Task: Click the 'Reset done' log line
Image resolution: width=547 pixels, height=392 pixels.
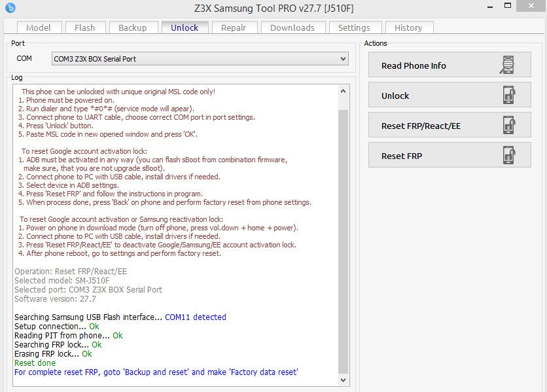Action: (35, 363)
